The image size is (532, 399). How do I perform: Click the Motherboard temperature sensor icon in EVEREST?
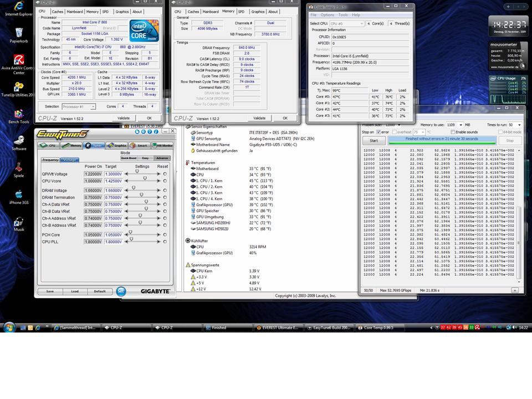tap(193, 168)
